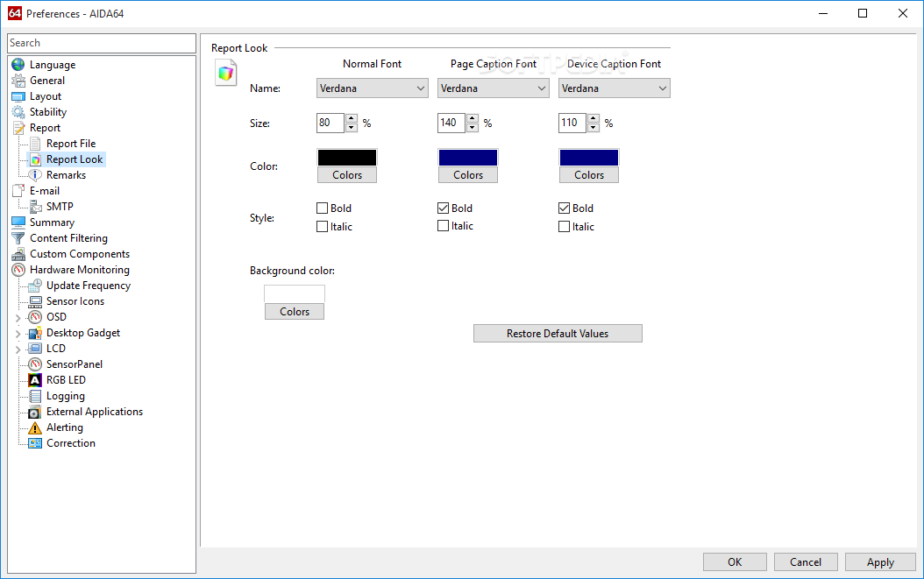Click the Search input field

click(x=102, y=43)
